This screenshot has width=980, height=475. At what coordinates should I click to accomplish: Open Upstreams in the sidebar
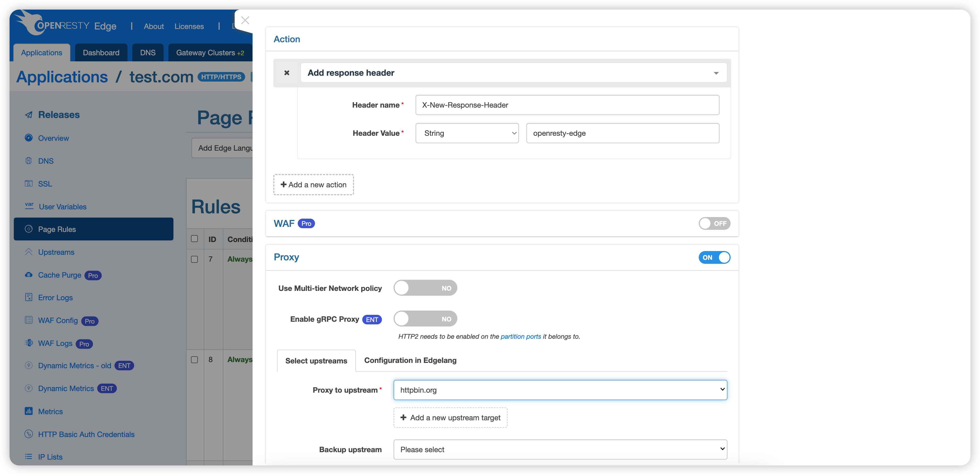(x=56, y=252)
